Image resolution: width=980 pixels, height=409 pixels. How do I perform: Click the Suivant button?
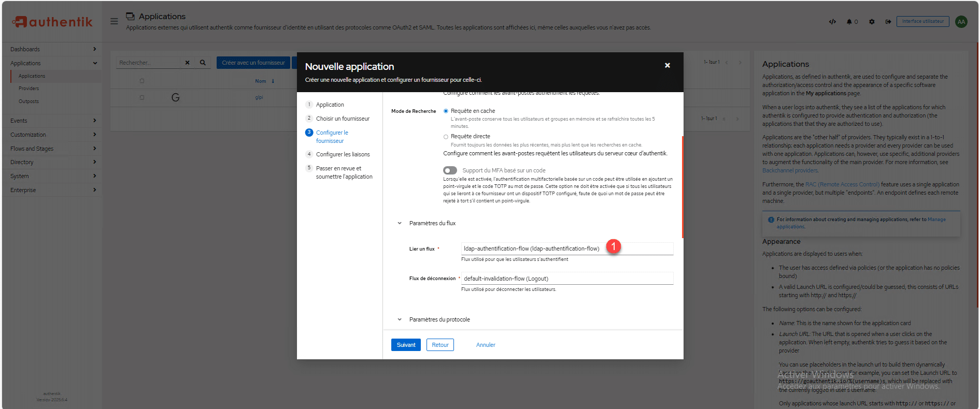[x=406, y=345]
